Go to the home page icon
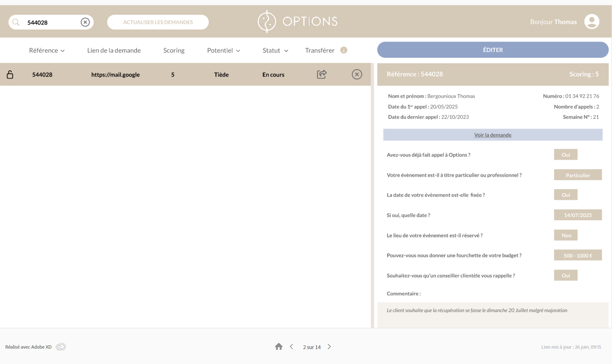The width and height of the screenshot is (612, 364). (279, 347)
